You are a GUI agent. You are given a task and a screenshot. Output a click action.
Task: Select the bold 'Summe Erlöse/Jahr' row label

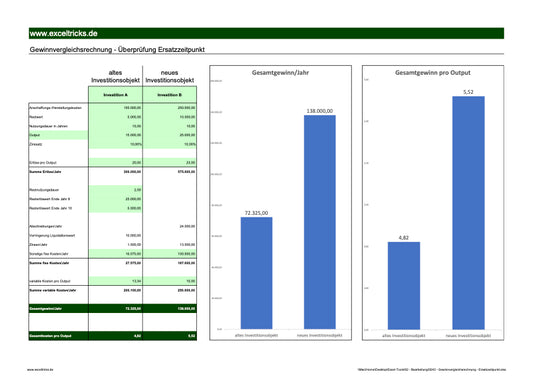[x=45, y=172]
